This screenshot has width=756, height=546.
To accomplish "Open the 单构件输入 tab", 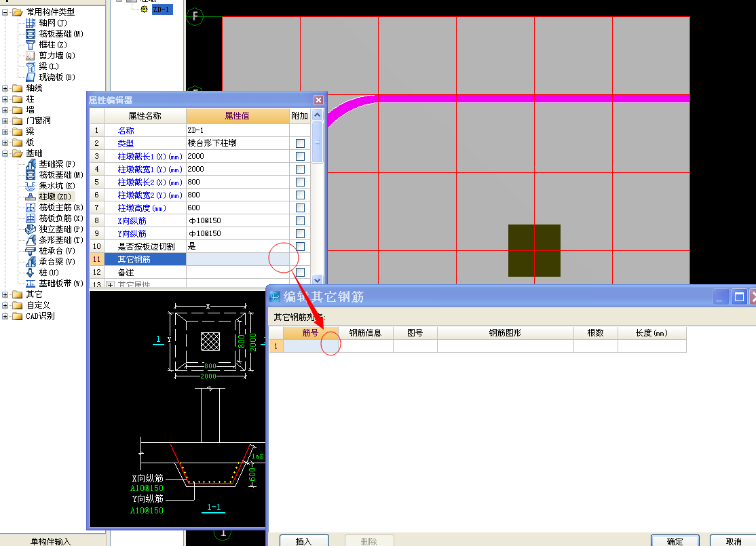I will point(51,541).
